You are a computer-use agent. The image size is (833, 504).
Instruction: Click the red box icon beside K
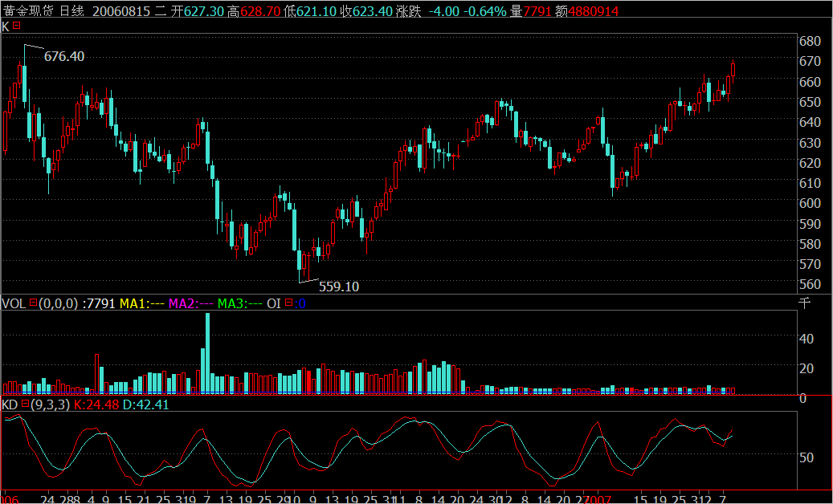pos(17,25)
